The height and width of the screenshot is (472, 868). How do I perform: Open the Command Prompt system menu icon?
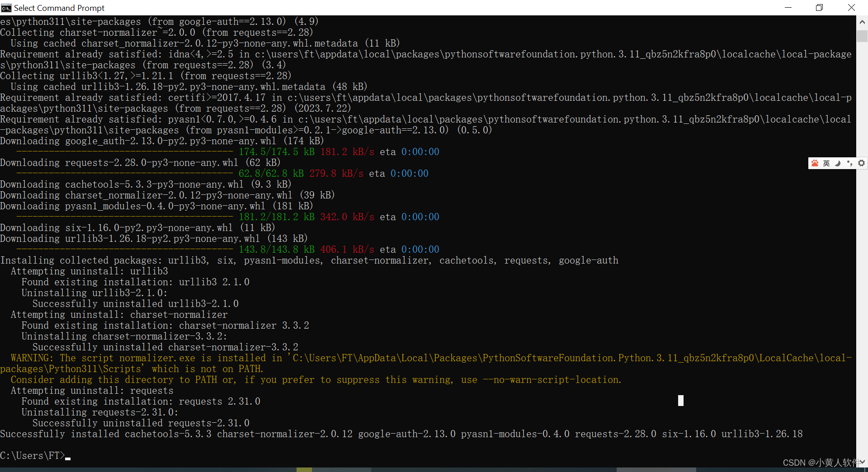point(6,8)
